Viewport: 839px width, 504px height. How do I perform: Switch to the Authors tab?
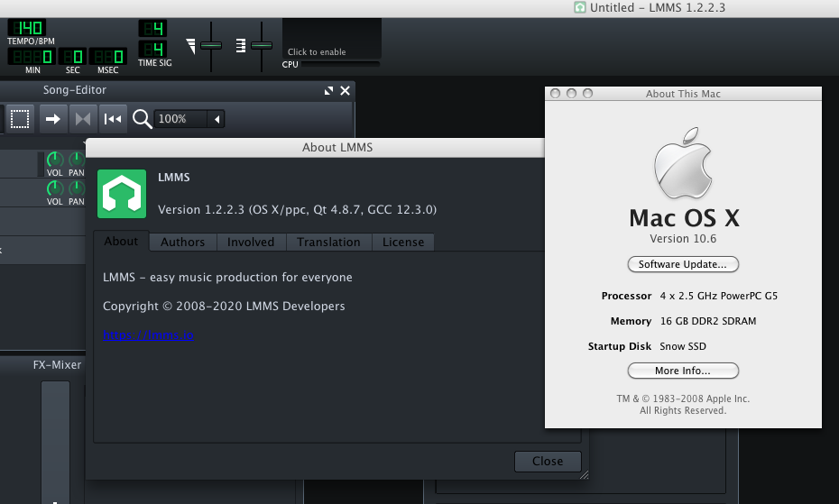click(x=182, y=242)
